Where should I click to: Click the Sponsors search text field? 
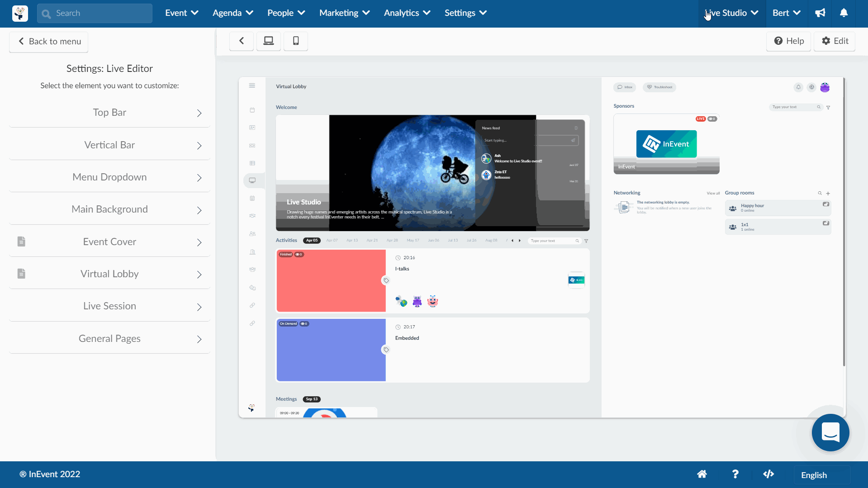(x=796, y=107)
